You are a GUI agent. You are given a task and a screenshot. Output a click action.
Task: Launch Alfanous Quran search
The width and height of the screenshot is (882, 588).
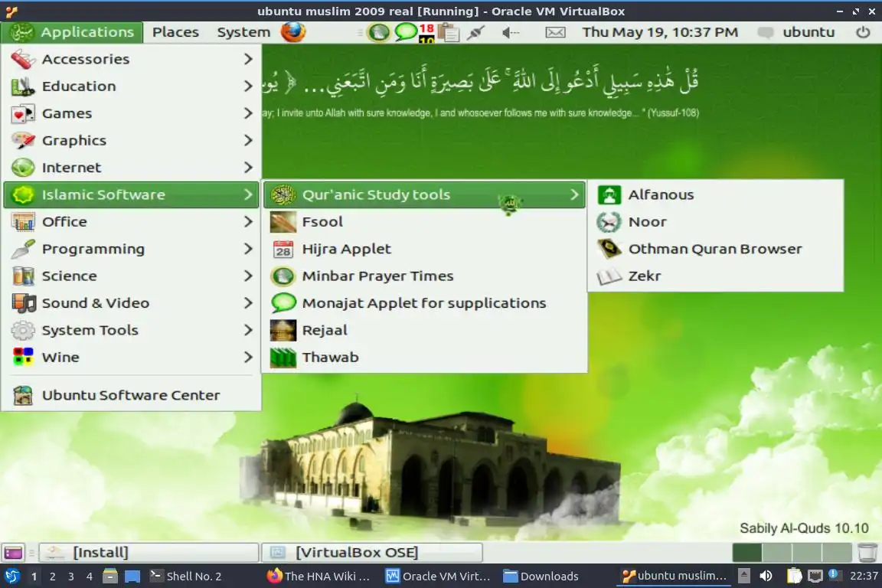tap(716, 194)
